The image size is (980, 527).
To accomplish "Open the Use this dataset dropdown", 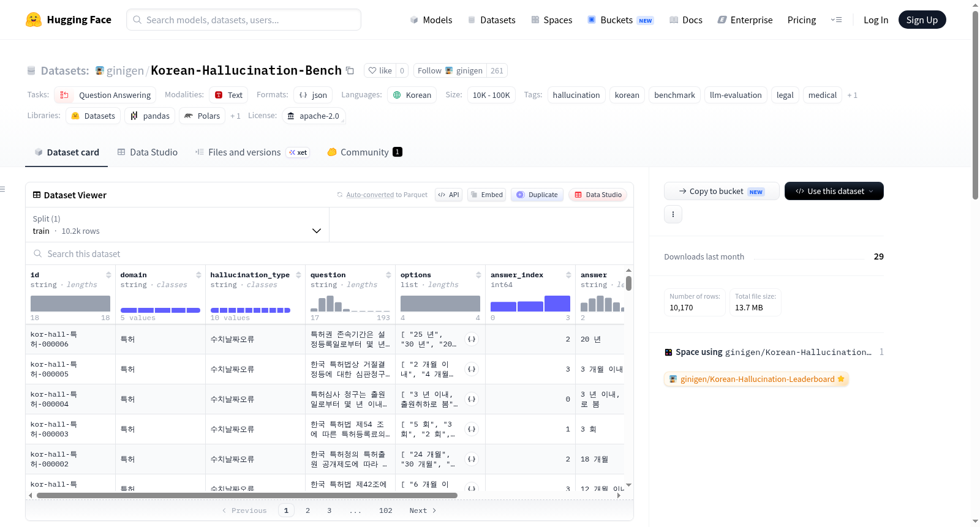I will pos(834,191).
